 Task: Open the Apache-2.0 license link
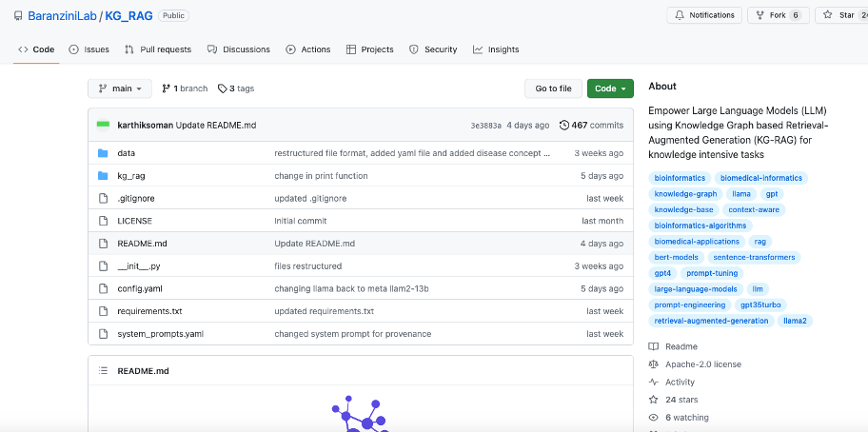695,364
